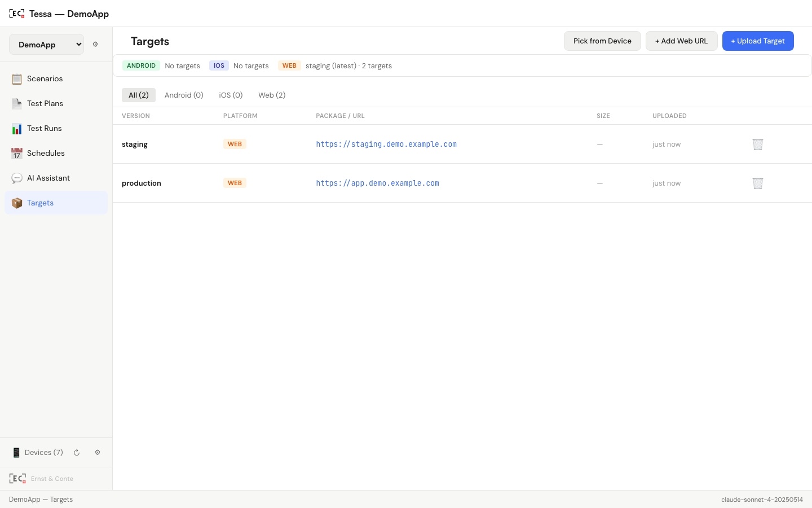Screen dimensions: 812x508
Task: Click the Targets package icon
Action: coord(17,203)
